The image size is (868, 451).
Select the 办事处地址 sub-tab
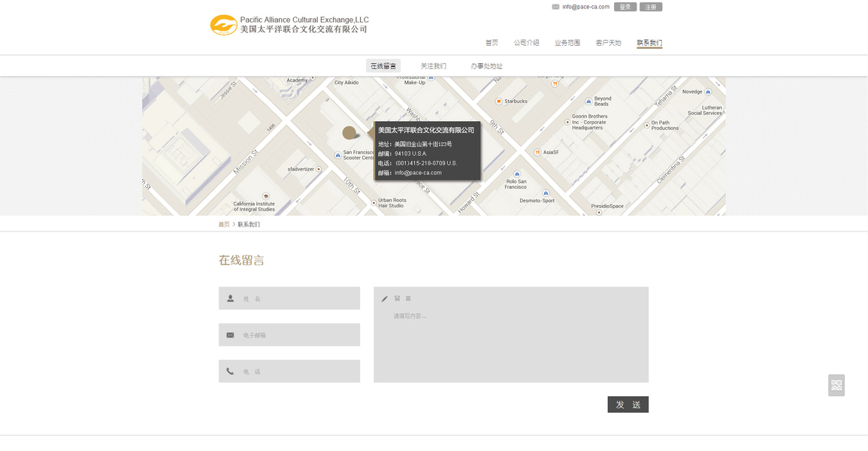486,66
